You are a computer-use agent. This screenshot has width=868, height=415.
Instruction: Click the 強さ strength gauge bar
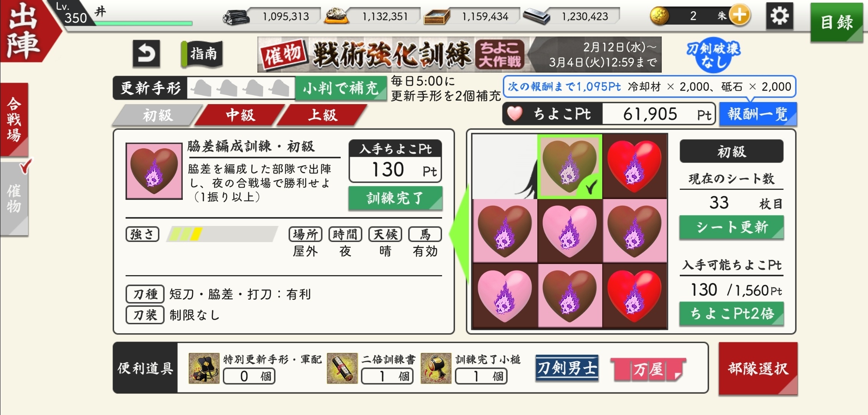pos(222,234)
